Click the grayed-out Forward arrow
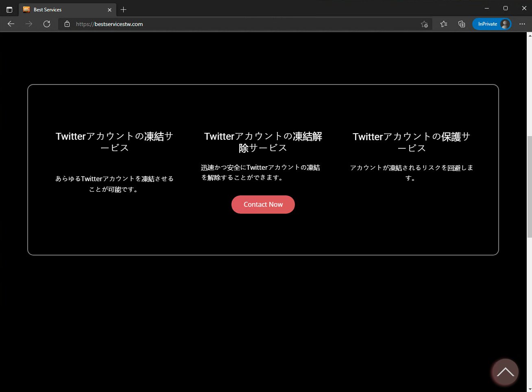 29,24
